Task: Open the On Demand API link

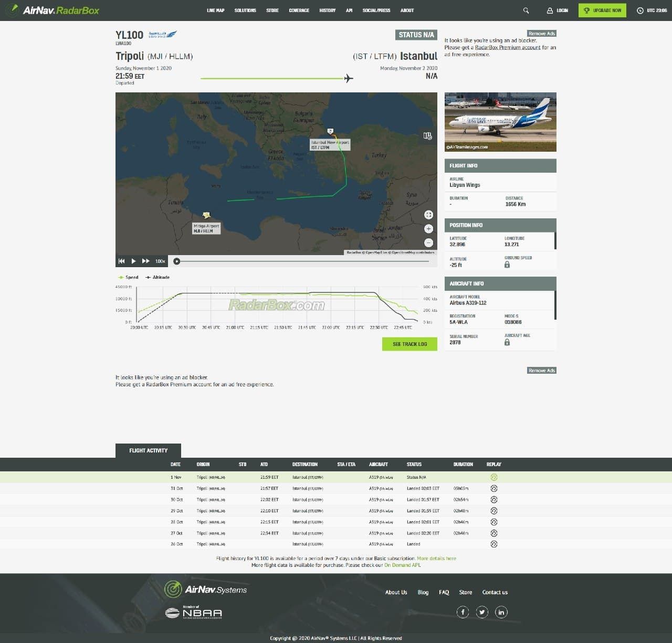Action: point(402,565)
